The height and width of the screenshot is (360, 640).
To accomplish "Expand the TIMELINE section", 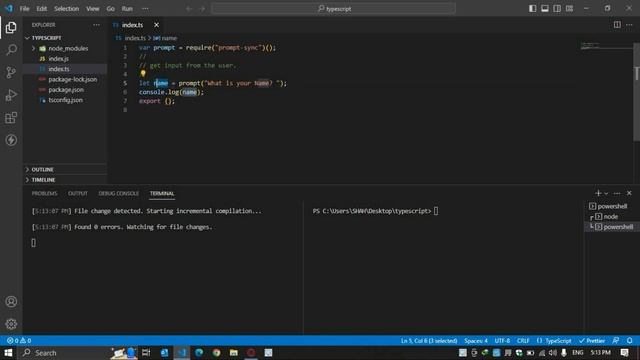I will (x=65, y=180).
